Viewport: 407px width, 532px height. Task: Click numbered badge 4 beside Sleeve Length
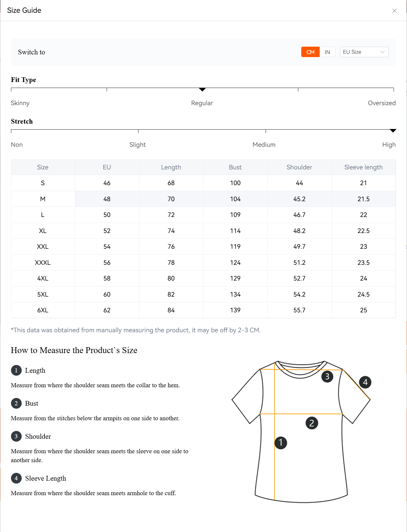coord(16,478)
